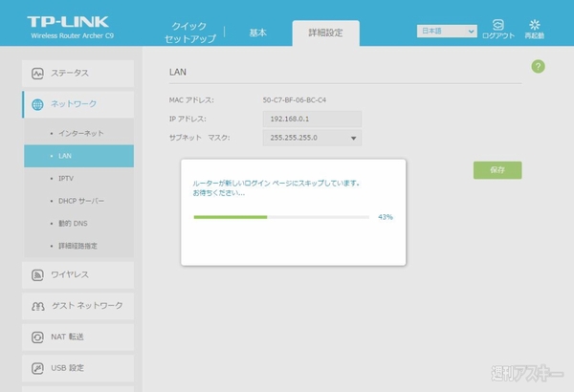
Task: Switch to the 基本 tab
Action: click(257, 33)
